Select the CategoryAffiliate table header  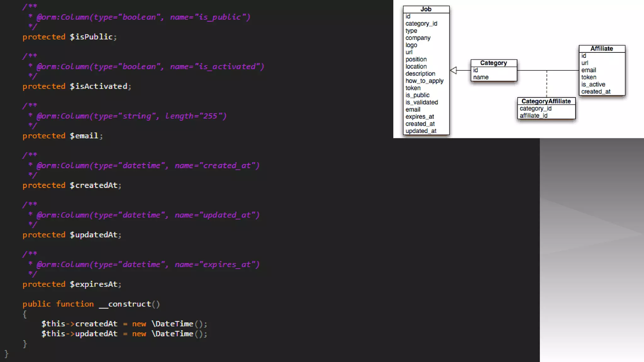click(546, 101)
